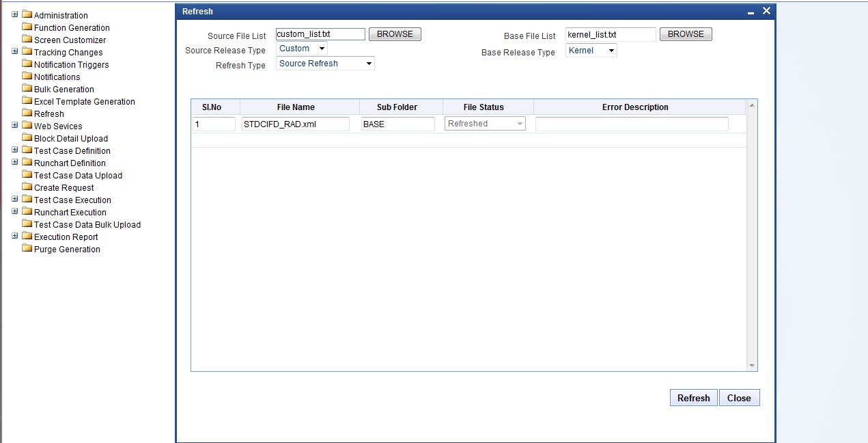Click the Create Request folder icon
Screen dimensions: 868x443
tap(27, 187)
